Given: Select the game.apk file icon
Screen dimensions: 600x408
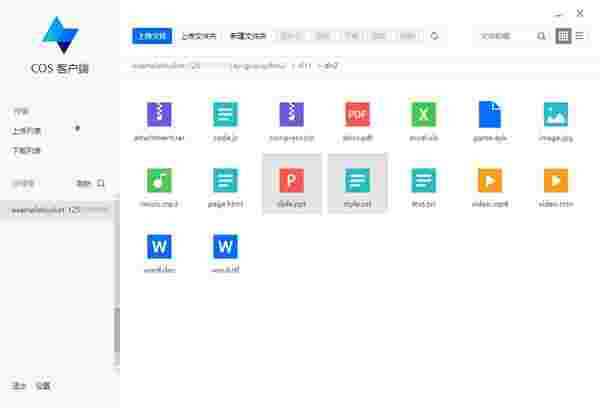Looking at the screenshot, I should pos(490,114).
